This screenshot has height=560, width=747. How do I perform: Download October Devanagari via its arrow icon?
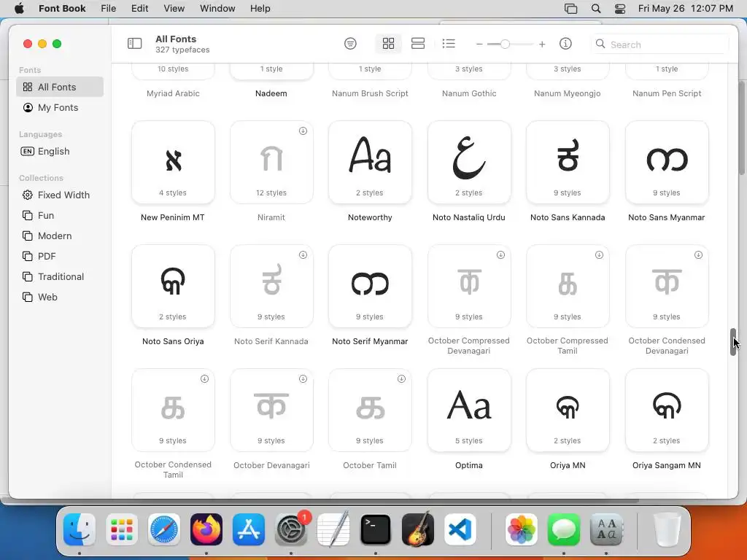click(303, 379)
